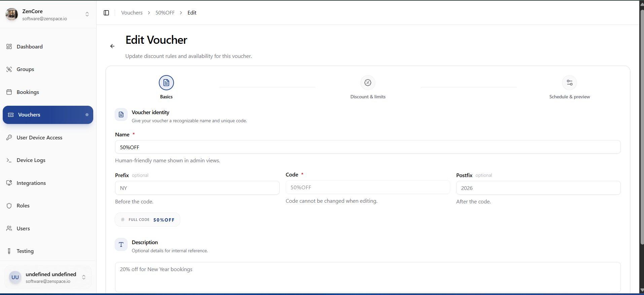Click the Postfix input field
The image size is (644, 295).
tap(538, 188)
